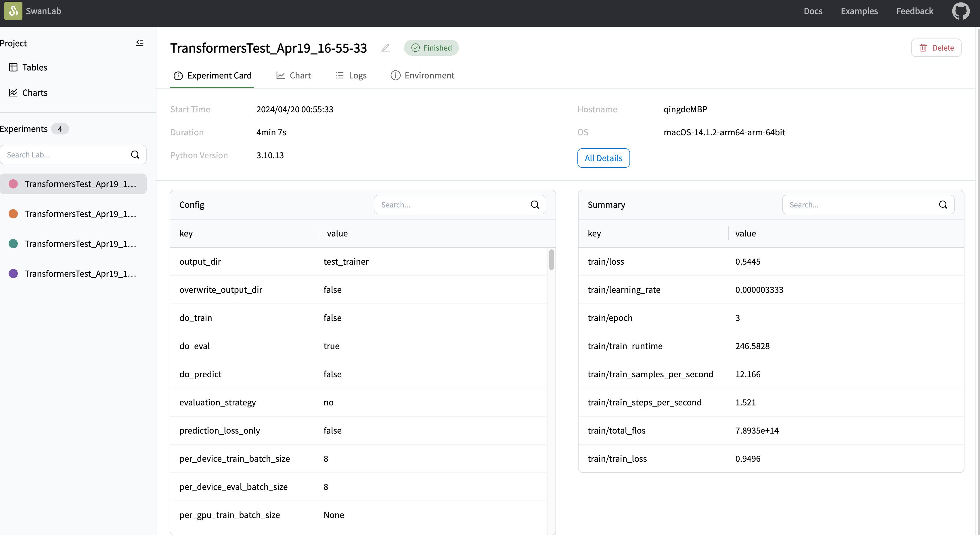Switch to the Experiment Card tab

pos(212,75)
